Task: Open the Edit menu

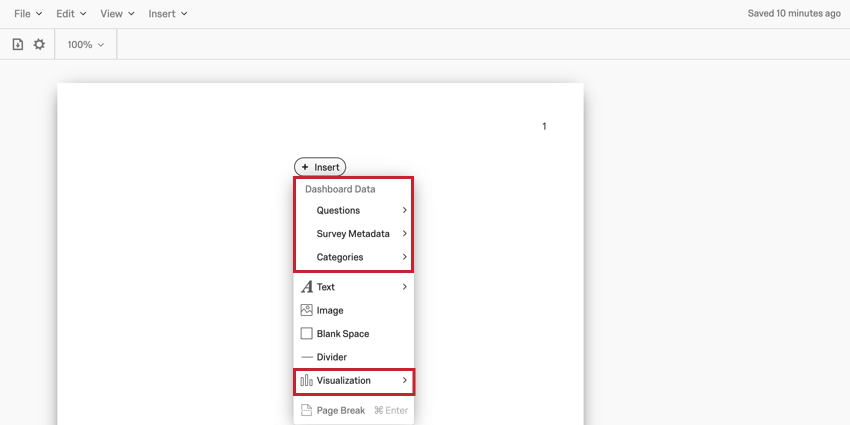Action: (x=71, y=14)
